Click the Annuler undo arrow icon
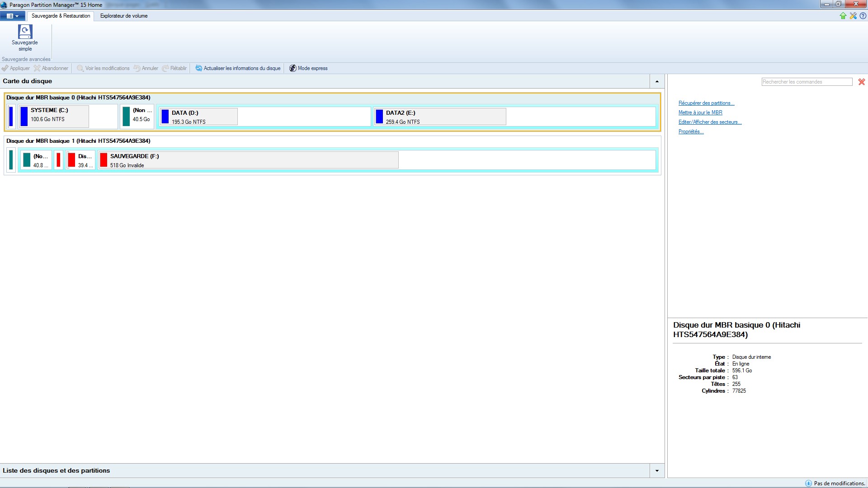Image resolution: width=868 pixels, height=488 pixels. (x=137, y=68)
